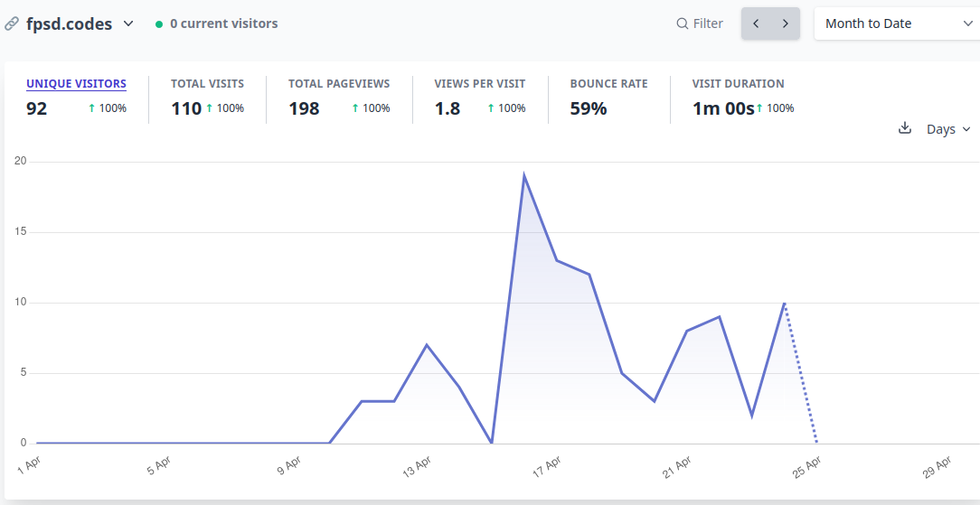
Task: Click the dotted line segment ending 25 Apr
Action: coord(801,373)
